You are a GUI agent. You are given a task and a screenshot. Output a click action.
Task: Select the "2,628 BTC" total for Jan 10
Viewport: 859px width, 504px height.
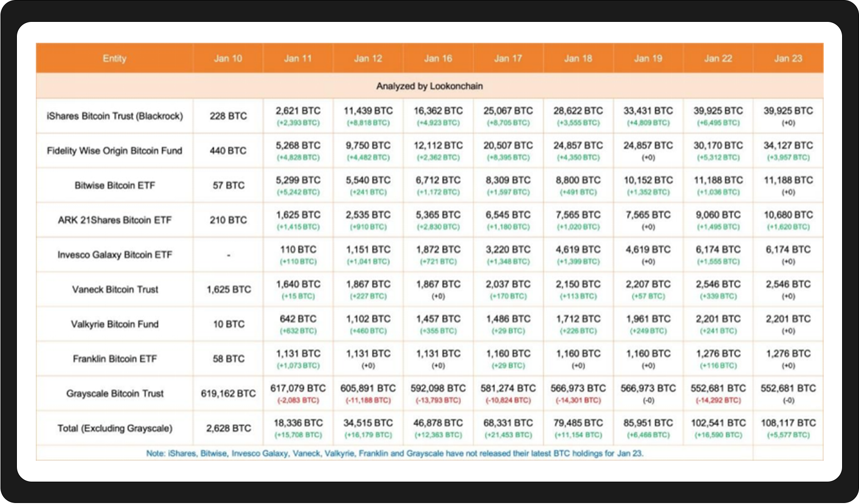[x=229, y=428]
